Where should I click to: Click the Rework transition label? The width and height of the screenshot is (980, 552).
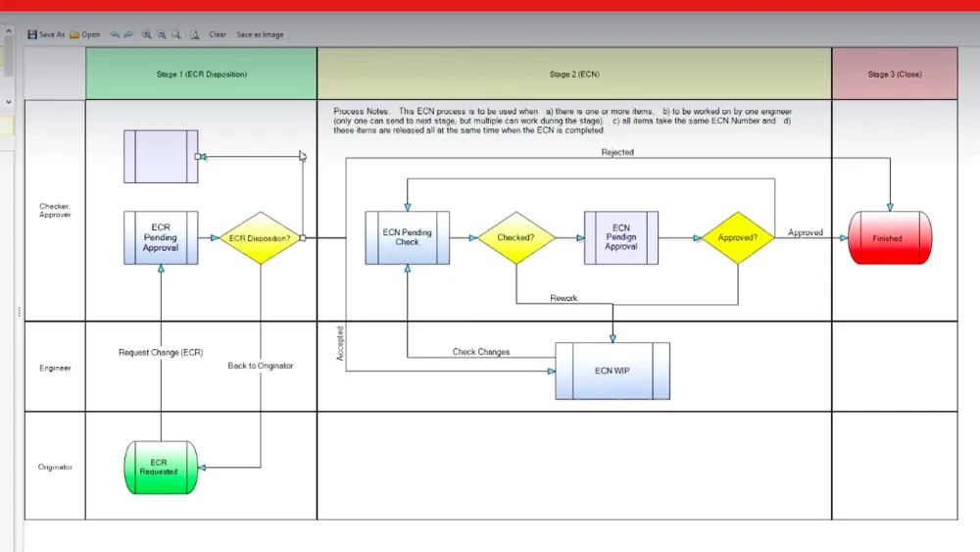point(563,298)
